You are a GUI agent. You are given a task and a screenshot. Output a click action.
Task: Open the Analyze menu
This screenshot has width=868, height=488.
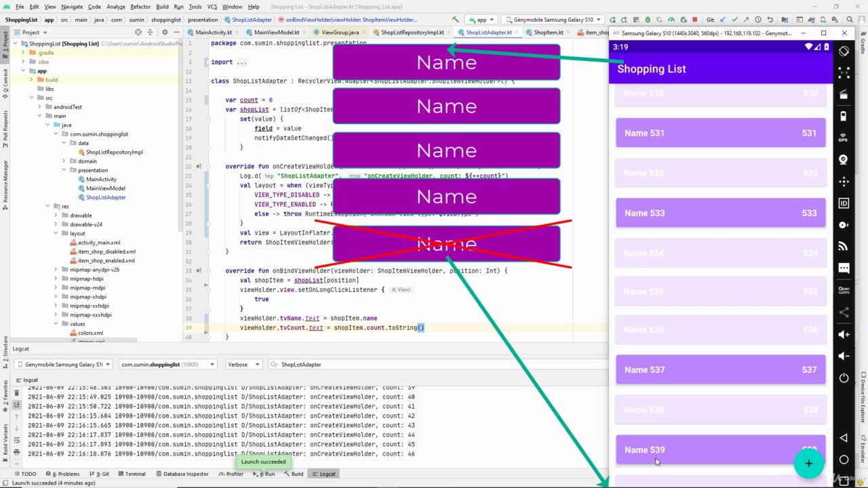coord(116,7)
